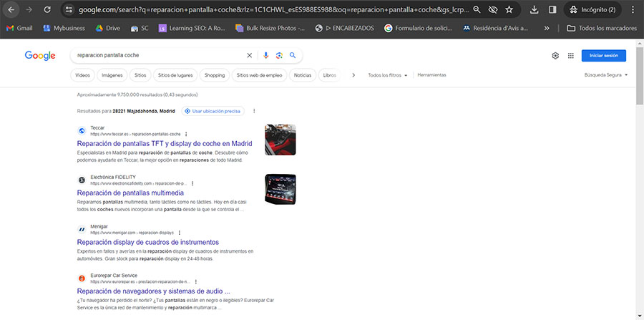Open Google settings gear
Viewport: 644px width, 320px height.
(555, 56)
